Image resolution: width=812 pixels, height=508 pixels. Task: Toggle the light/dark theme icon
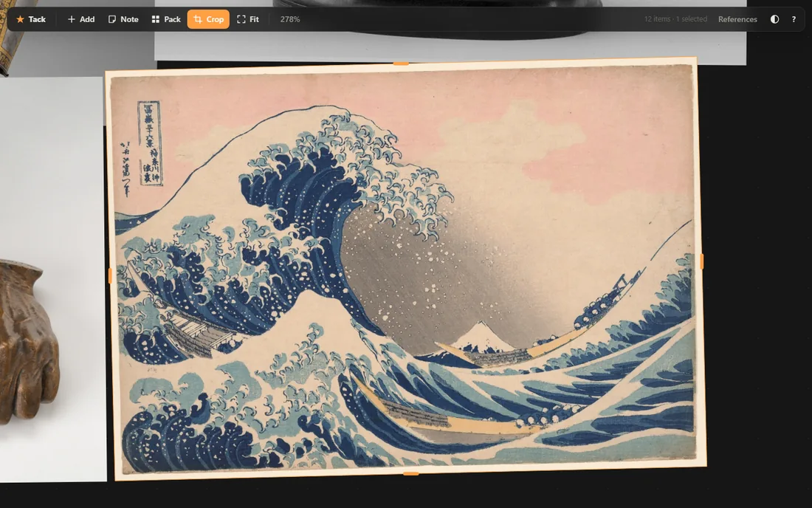point(774,19)
